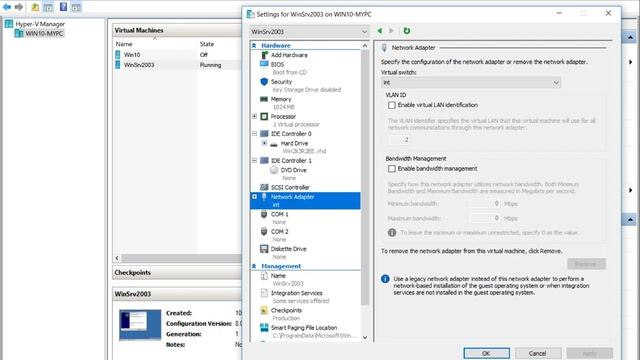Select Hyper-V Manager root node icon

tap(9, 24)
